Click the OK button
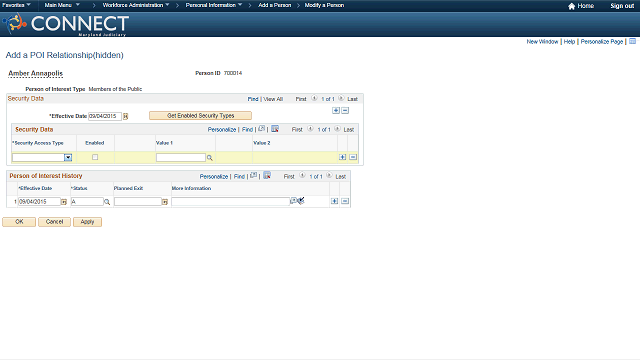640x360 pixels. point(19,222)
